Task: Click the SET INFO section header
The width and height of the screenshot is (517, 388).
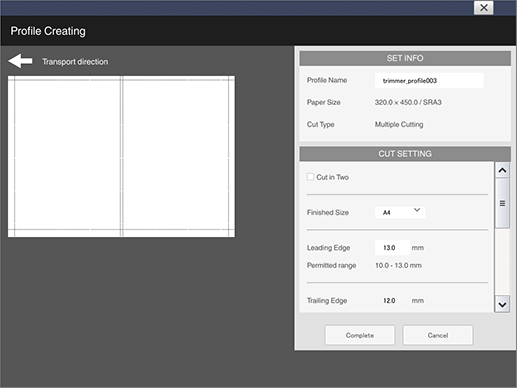Action: (405, 58)
